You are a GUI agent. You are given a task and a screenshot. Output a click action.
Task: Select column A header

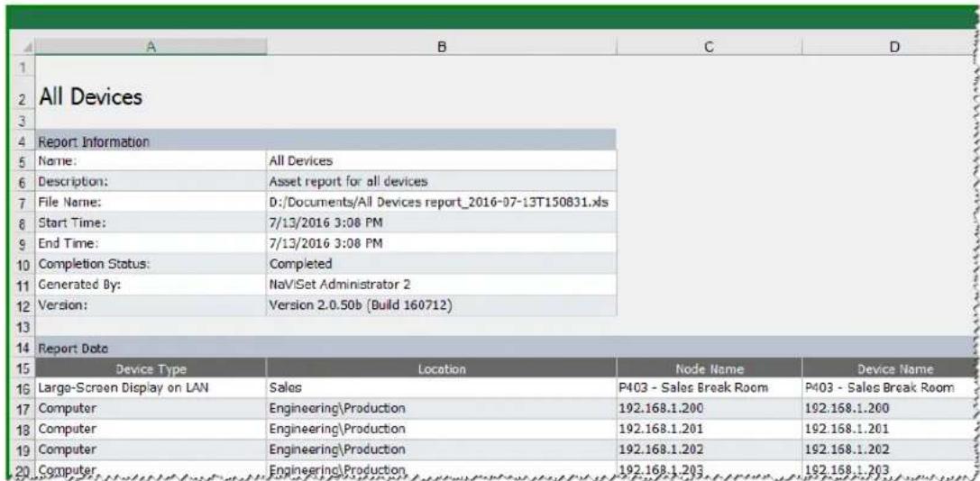[x=151, y=46]
